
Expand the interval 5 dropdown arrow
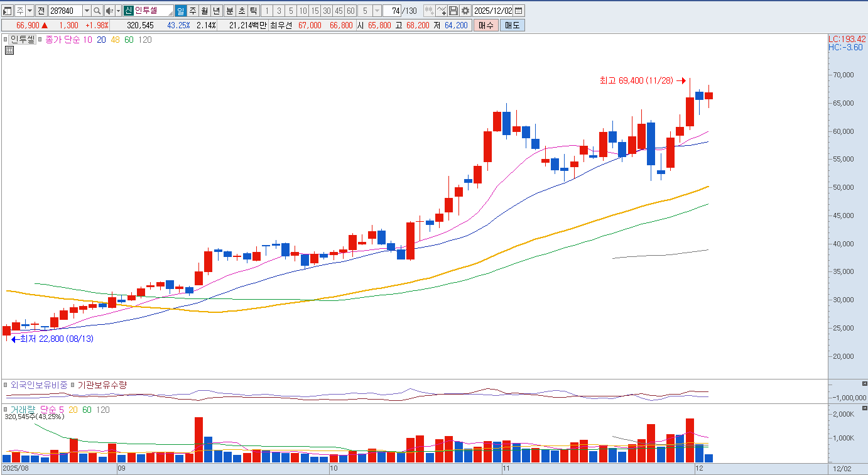point(376,11)
